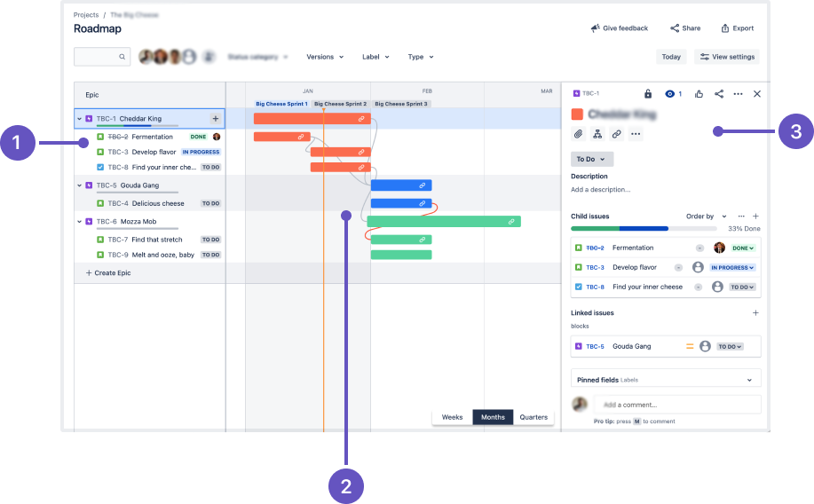814x504 pixels.
Task: Click Fermentation assignee avatar in panel
Action: (719, 248)
